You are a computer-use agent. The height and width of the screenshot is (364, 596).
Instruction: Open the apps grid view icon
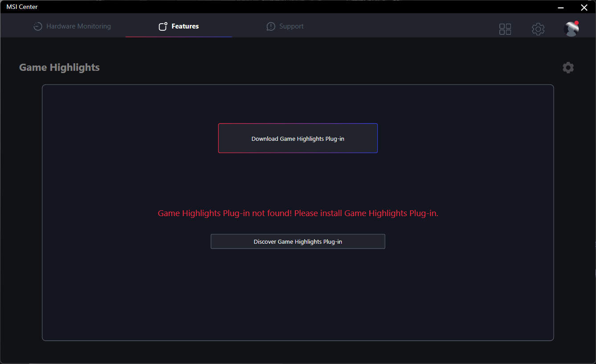505,29
